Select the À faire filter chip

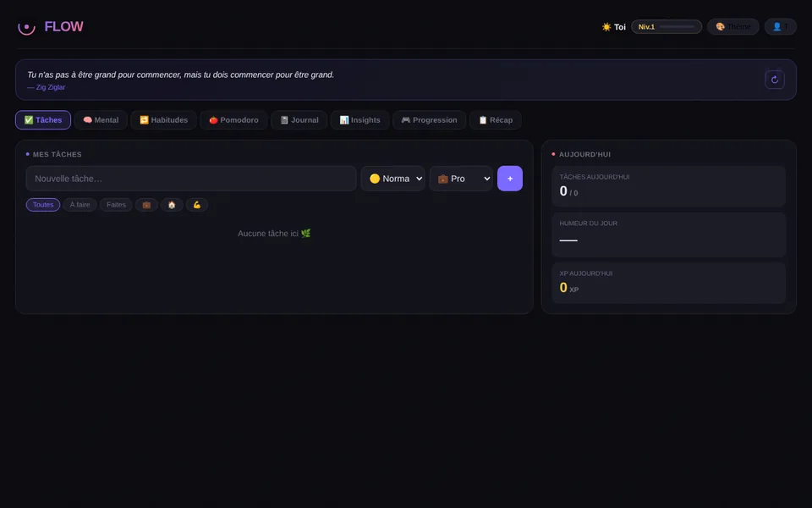click(80, 205)
